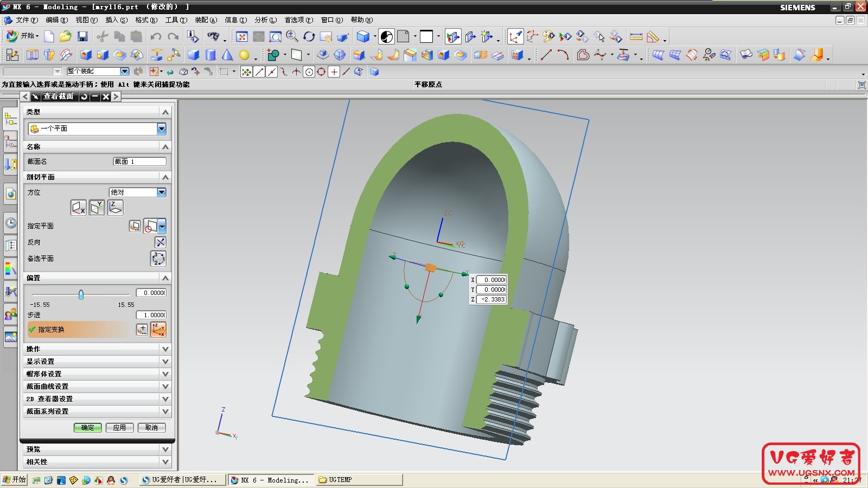Viewport: 868px width, 488px height.
Task: Open a file with the folder icon
Action: [66, 36]
